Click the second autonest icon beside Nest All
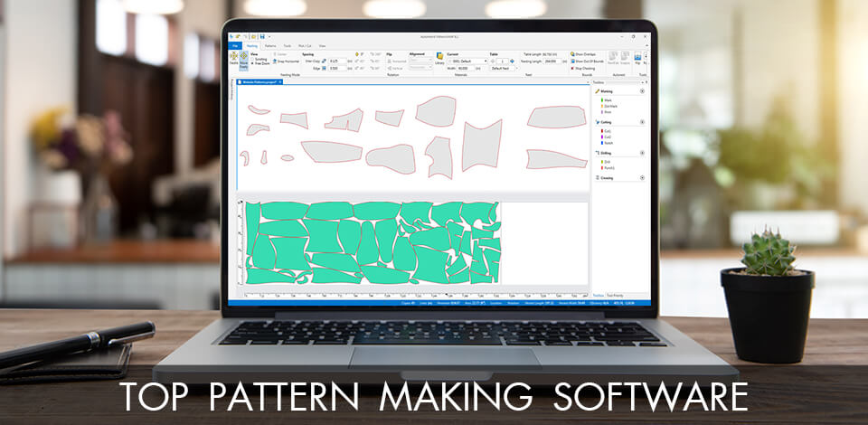This screenshot has width=868, height=425. pos(625,56)
